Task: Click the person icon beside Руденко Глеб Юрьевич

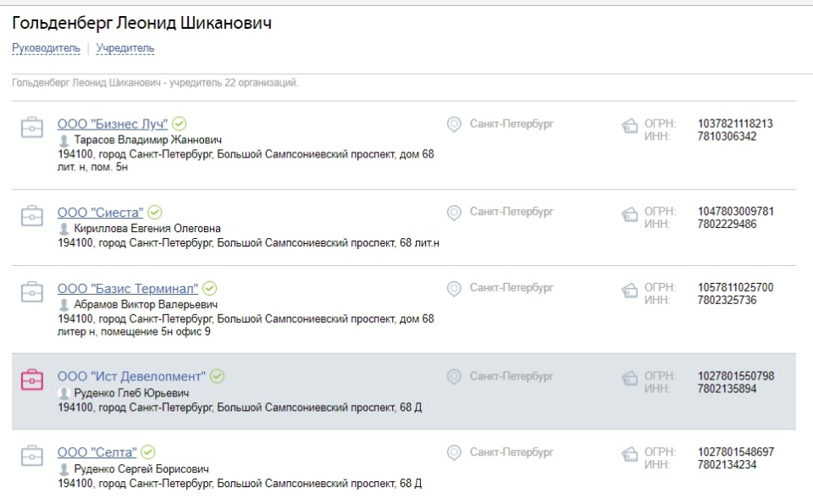Action: pyautogui.click(x=64, y=393)
